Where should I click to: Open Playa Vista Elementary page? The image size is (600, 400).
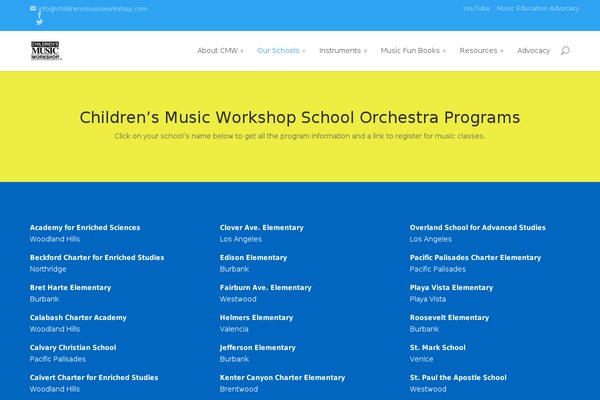[x=451, y=287]
